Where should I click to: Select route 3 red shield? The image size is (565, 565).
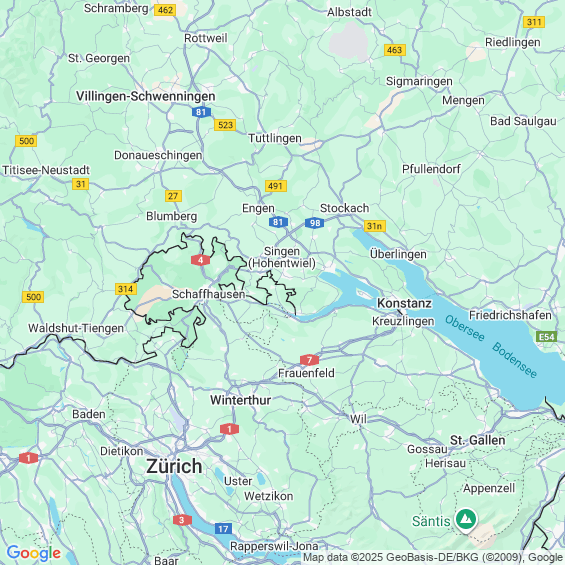(x=182, y=520)
